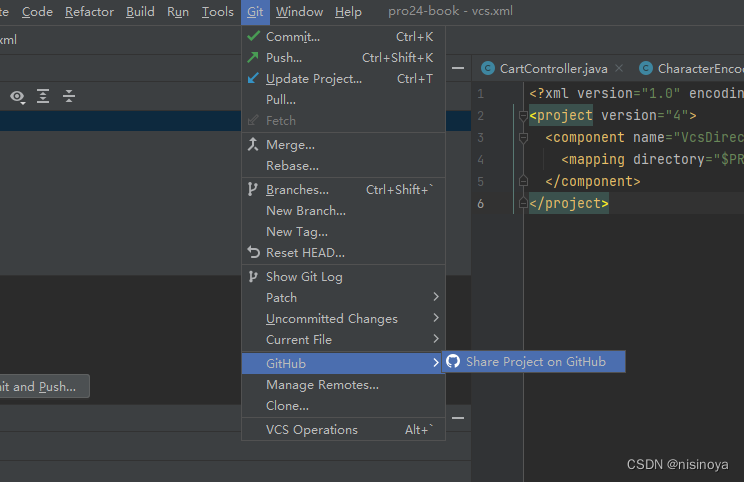The image size is (744, 482).
Task: Choose New Tag... from the Git menu
Action: pos(344,232)
